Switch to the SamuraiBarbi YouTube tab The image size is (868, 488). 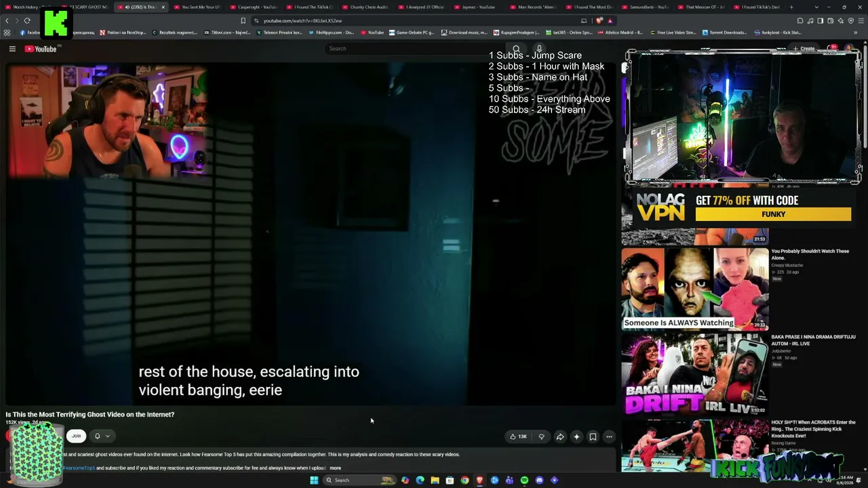(646, 7)
